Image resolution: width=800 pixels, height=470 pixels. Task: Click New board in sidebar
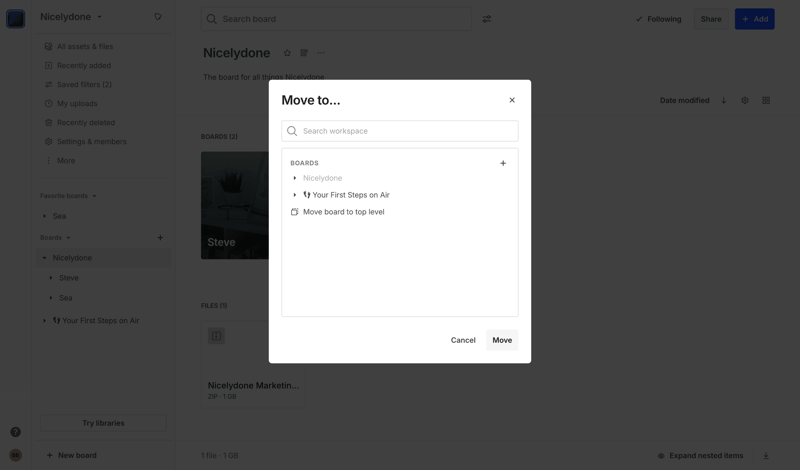(71, 455)
